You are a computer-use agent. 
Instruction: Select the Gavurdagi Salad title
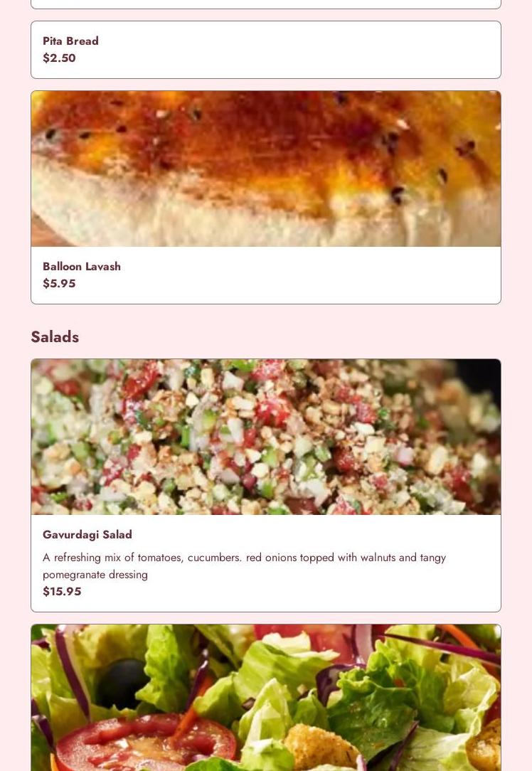[87, 534]
